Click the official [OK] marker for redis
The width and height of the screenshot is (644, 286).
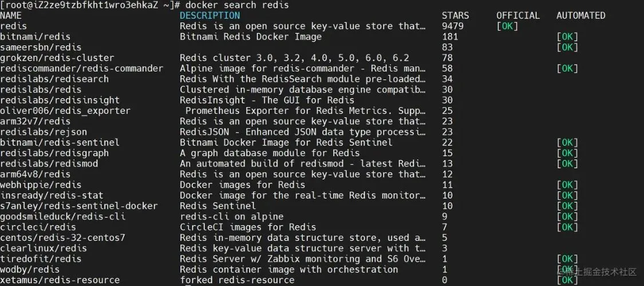tap(507, 26)
